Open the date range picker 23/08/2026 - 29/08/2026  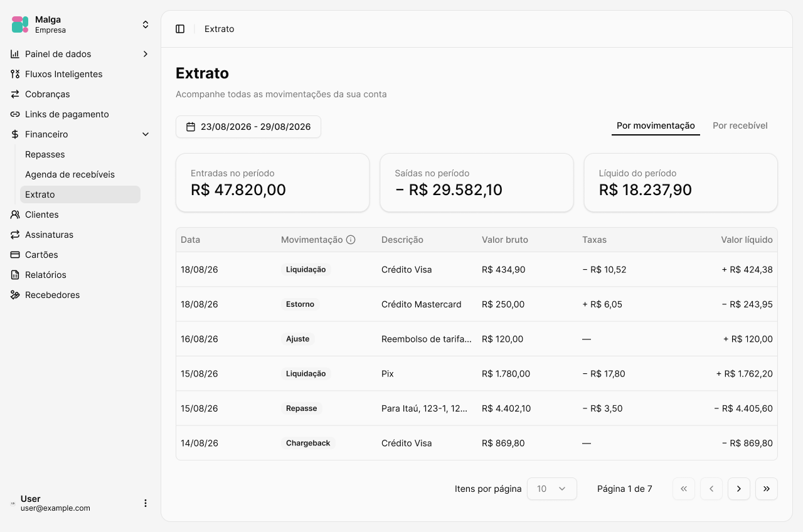(248, 127)
